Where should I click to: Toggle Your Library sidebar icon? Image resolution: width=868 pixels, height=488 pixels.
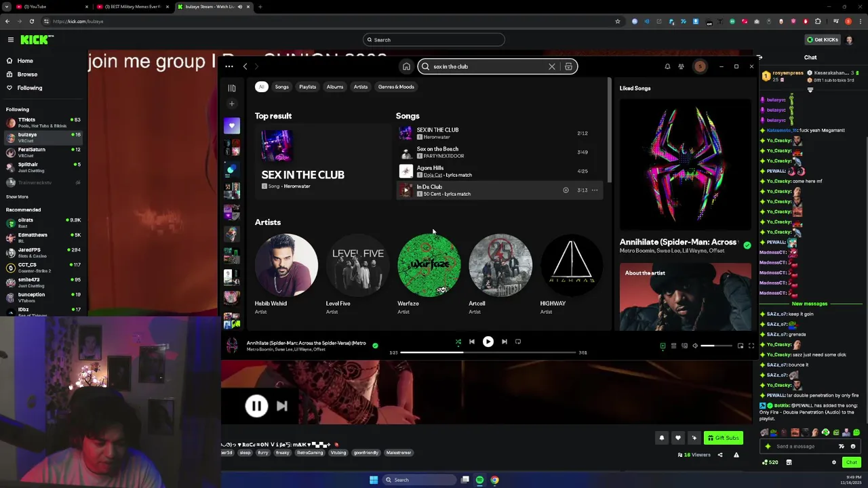point(231,88)
